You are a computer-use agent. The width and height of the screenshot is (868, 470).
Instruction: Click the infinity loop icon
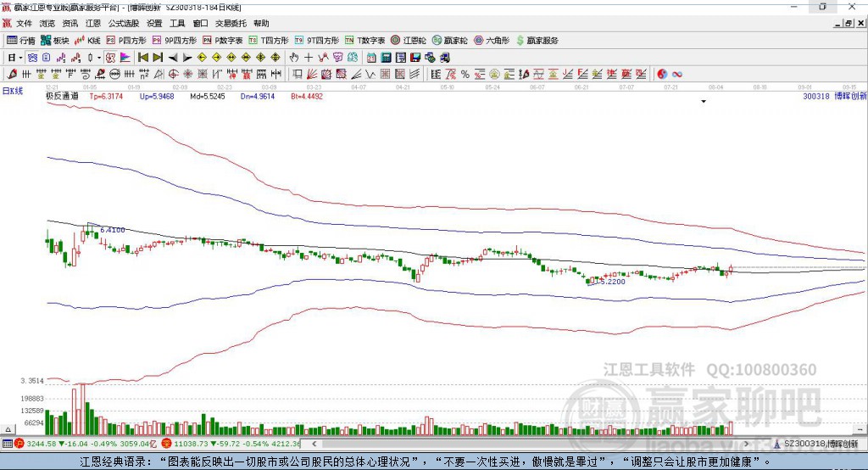click(x=677, y=75)
